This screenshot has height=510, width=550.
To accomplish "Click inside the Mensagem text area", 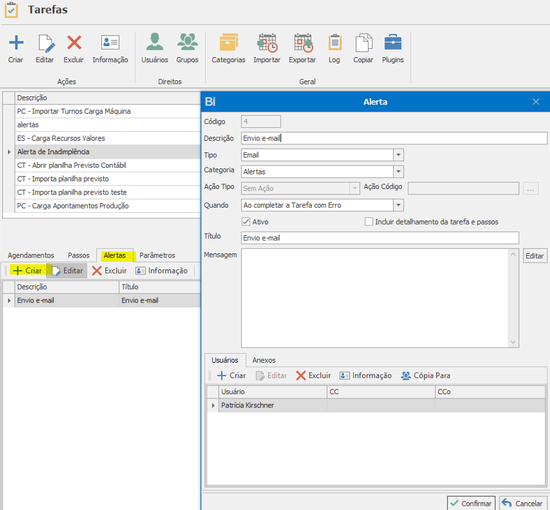I will (x=375, y=298).
